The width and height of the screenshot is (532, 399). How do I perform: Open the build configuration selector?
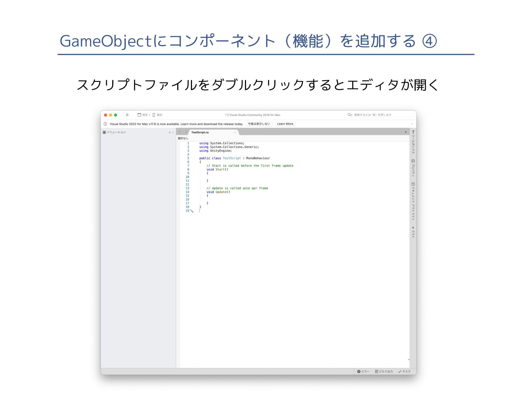(x=144, y=115)
